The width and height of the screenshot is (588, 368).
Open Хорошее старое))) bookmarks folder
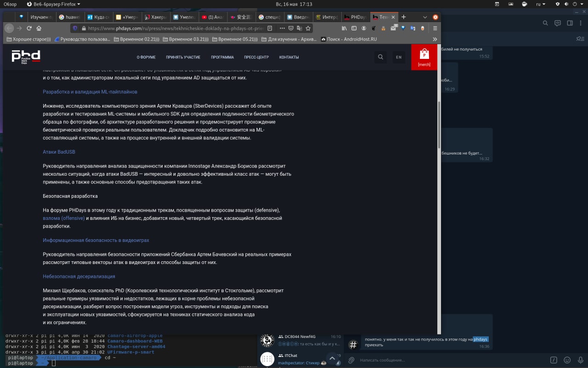click(x=28, y=39)
